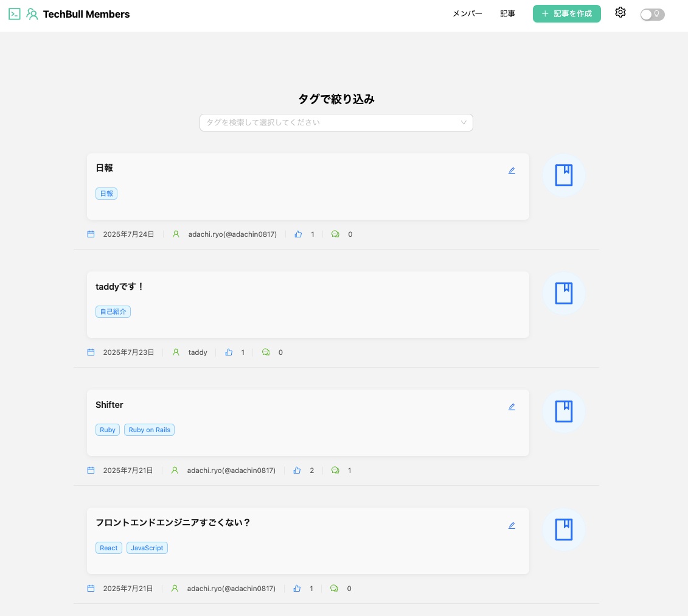Click the edit pencil on 日報 article
This screenshot has height=616, width=688.
[x=512, y=170]
